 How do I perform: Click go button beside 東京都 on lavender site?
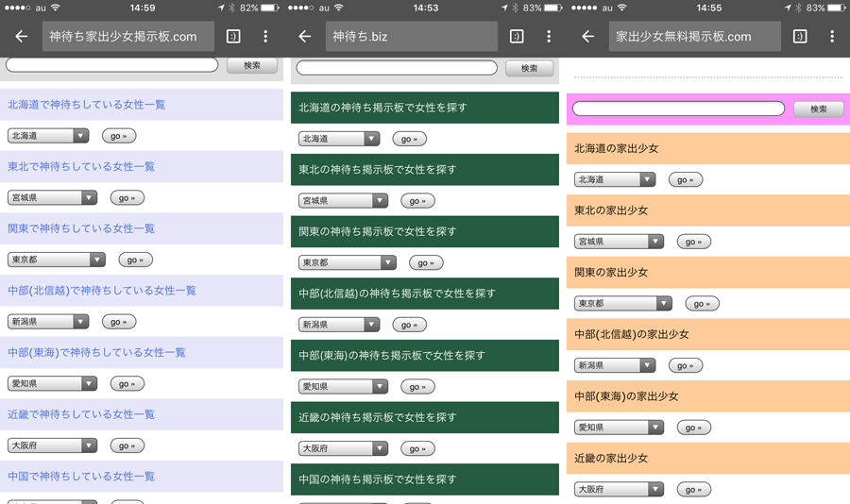(x=135, y=260)
